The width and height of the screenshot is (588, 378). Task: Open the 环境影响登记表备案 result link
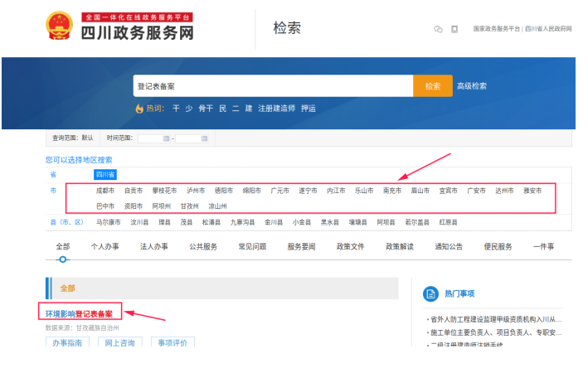click(x=78, y=313)
